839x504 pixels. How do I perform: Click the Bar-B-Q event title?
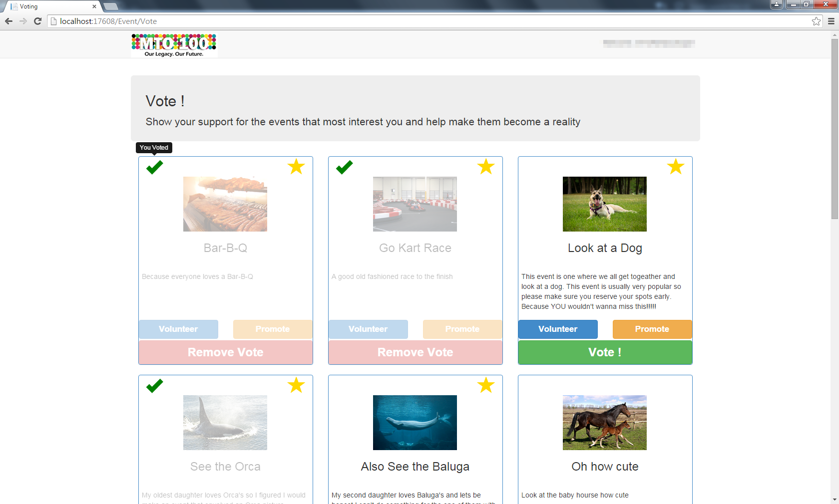[x=226, y=248]
